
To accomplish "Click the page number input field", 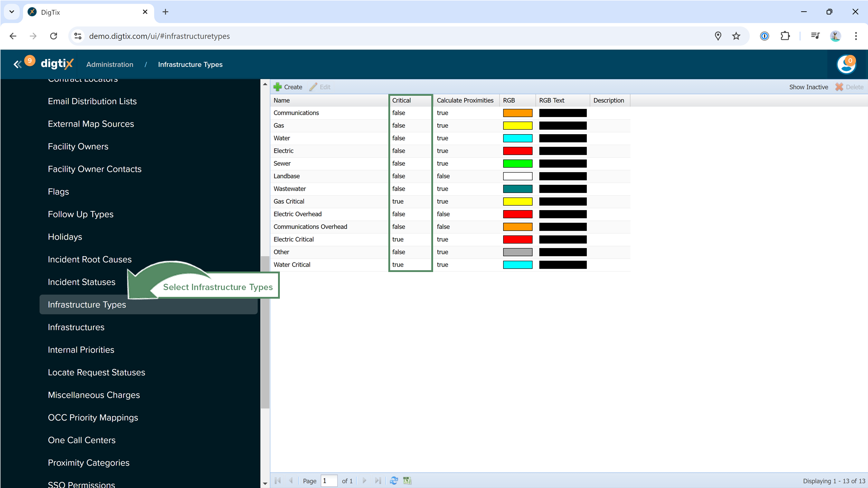I will pyautogui.click(x=329, y=481).
